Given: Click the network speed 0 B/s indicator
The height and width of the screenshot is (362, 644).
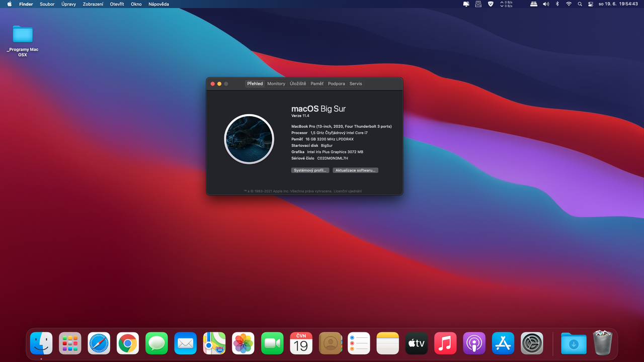Looking at the screenshot, I should tap(506, 4).
